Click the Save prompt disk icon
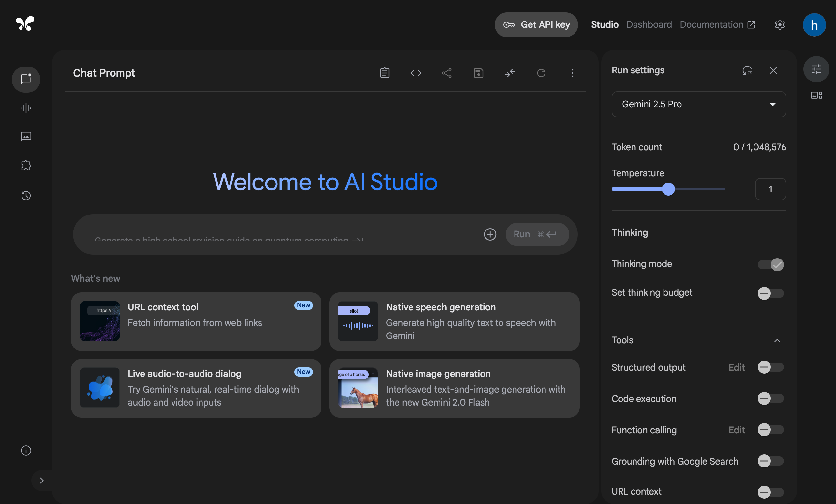Screen dimensions: 836x504 478,73
